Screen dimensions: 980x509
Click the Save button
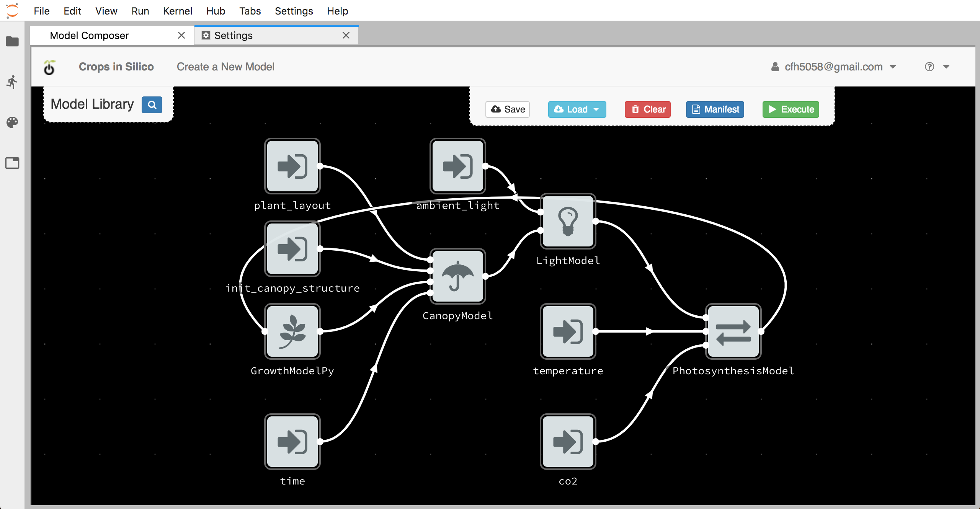click(x=509, y=109)
